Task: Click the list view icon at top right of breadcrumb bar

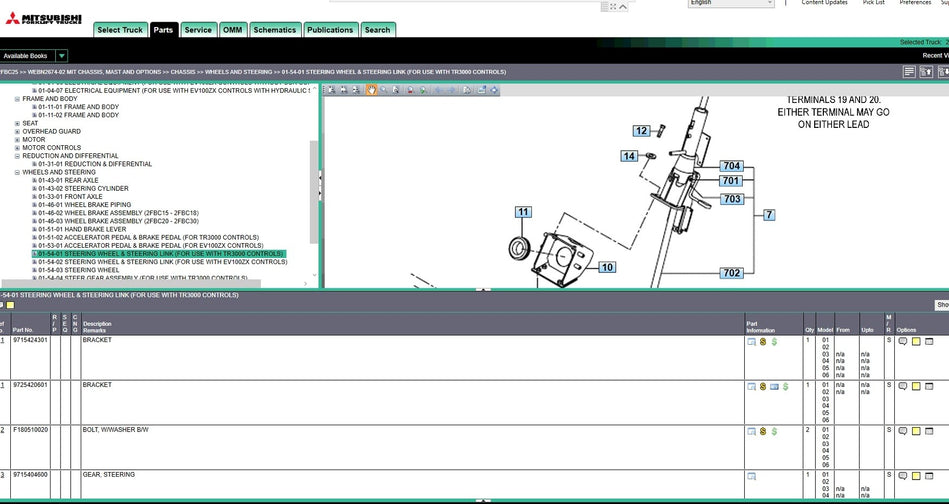Action: click(x=908, y=72)
